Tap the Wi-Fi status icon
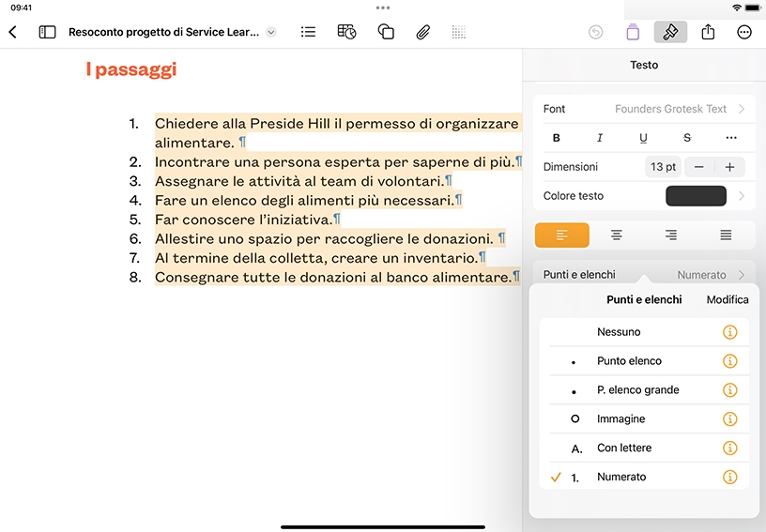The image size is (766, 532). point(737,8)
